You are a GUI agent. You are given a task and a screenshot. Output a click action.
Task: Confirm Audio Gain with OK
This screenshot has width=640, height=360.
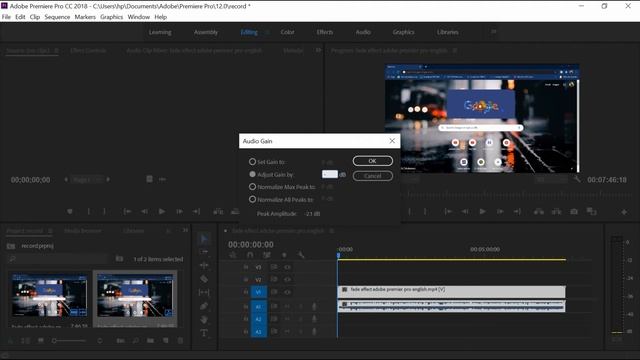(373, 161)
